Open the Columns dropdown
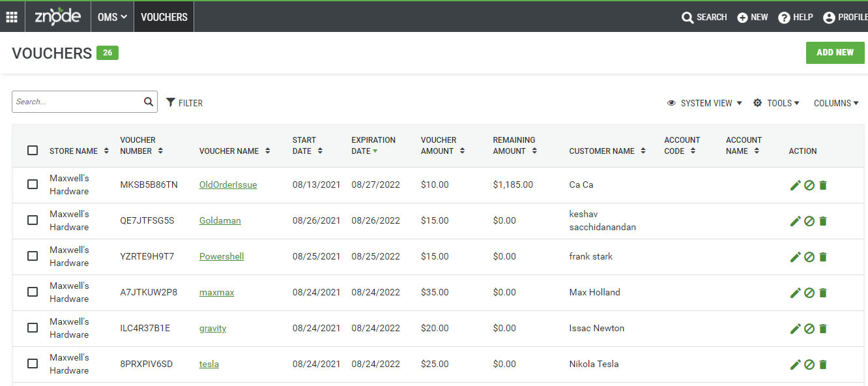This screenshot has width=868, height=386. (x=836, y=103)
